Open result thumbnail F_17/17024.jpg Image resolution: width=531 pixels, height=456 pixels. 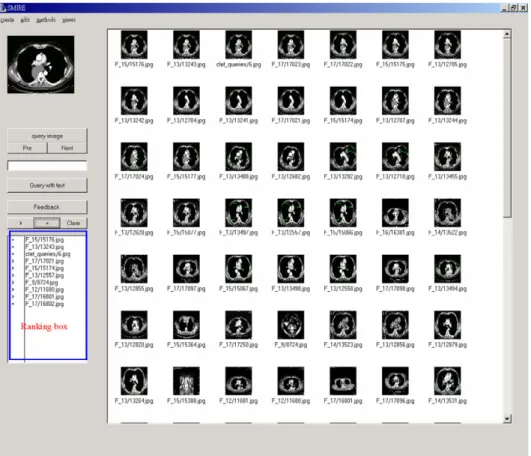coord(134,157)
